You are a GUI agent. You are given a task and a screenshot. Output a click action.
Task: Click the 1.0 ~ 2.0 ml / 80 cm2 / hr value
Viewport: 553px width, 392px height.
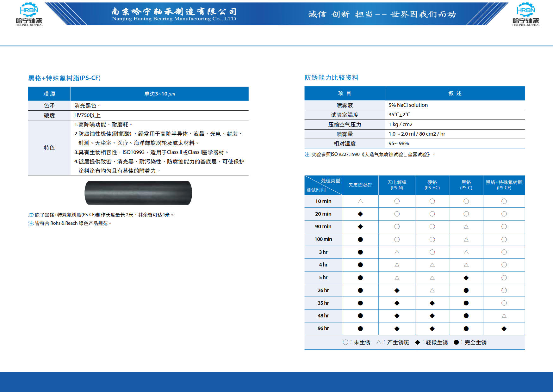tap(417, 134)
